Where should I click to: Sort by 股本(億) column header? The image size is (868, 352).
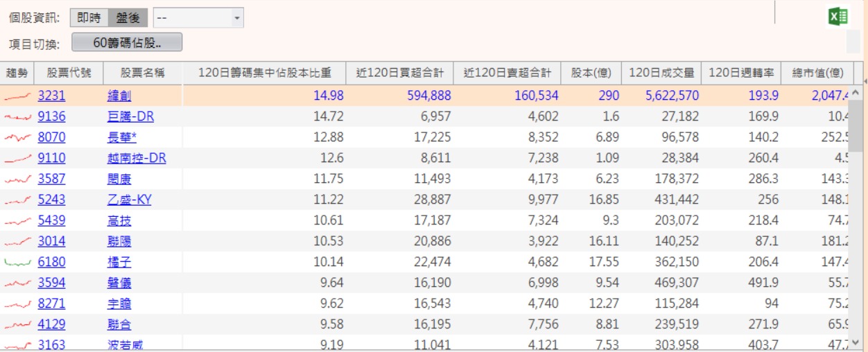pyautogui.click(x=591, y=73)
